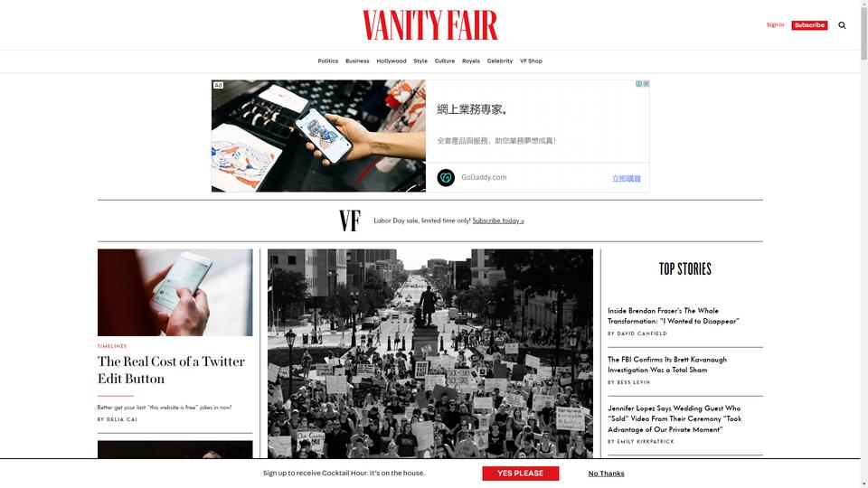Click the Vanity Fair logo
The width and height of the screenshot is (868, 488).
coord(430,25)
